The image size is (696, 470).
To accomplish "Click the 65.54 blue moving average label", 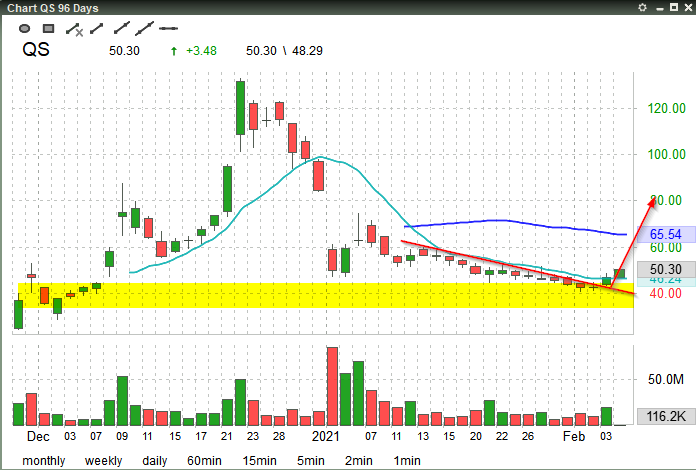I will (665, 234).
